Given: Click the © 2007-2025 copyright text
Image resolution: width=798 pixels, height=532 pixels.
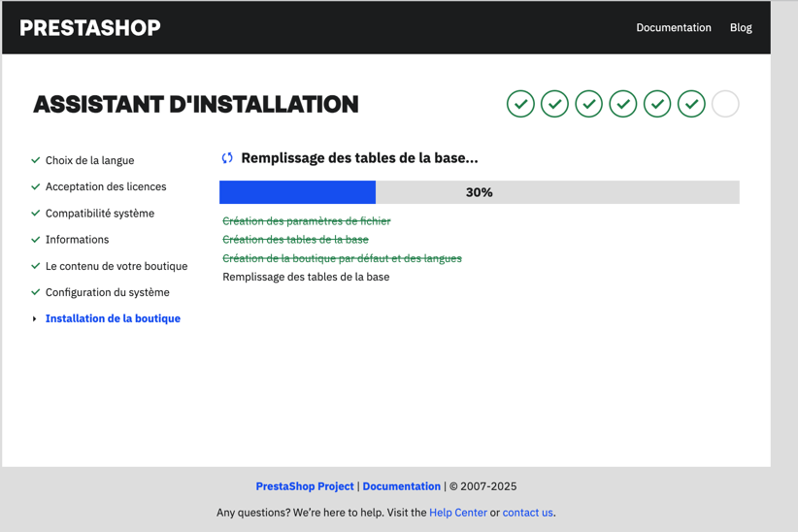Looking at the screenshot, I should click(x=482, y=486).
